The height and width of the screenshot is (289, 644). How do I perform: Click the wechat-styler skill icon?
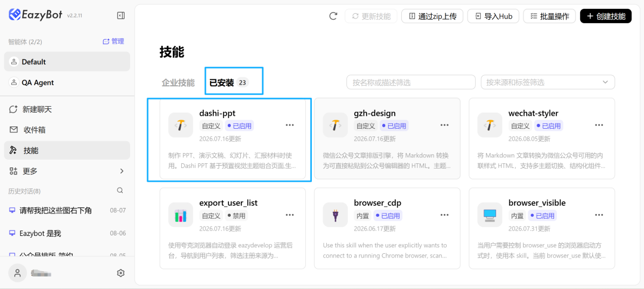click(x=490, y=125)
